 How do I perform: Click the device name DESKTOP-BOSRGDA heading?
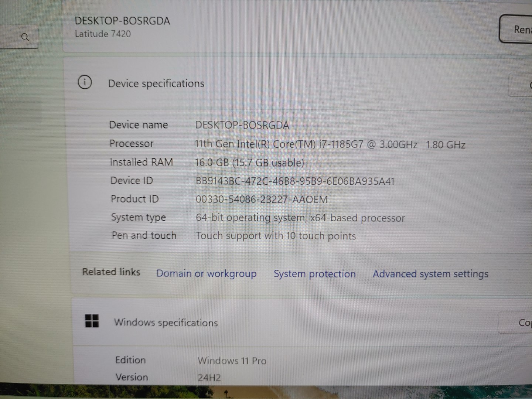122,21
